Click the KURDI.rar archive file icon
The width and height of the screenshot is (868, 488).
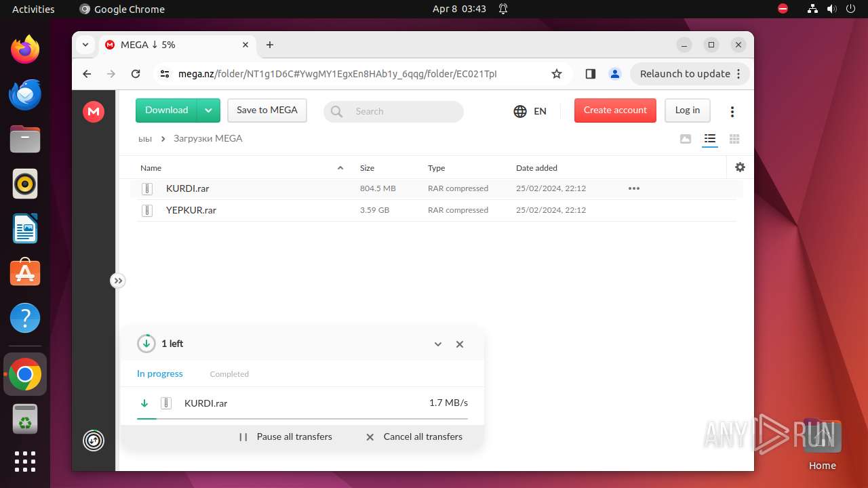point(147,189)
